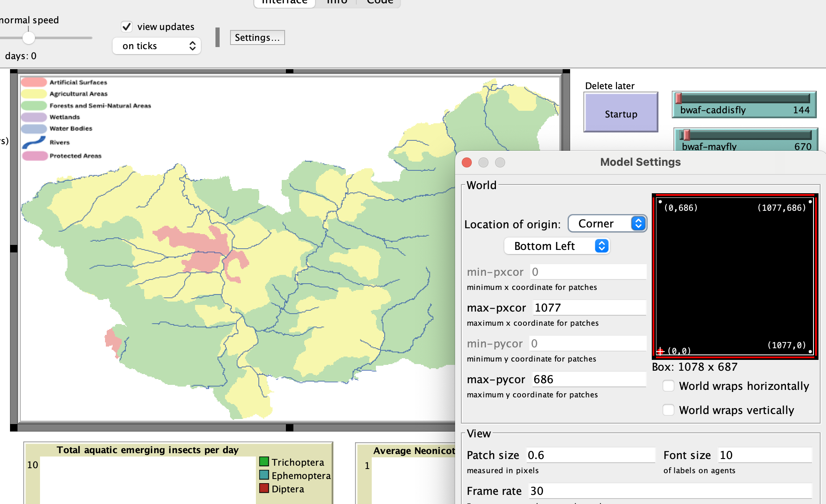Open the 'on ticks' update mode dropdown

157,46
